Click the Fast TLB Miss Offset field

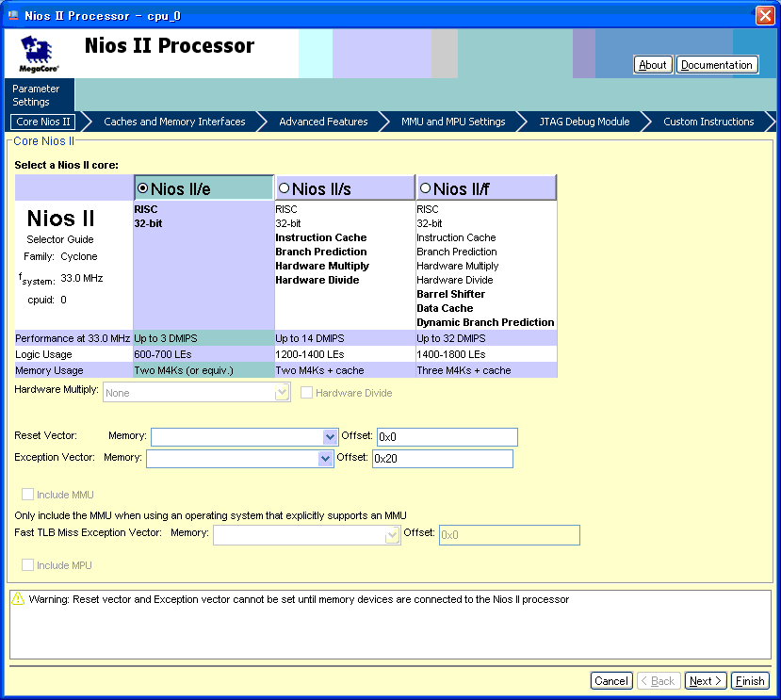click(509, 535)
